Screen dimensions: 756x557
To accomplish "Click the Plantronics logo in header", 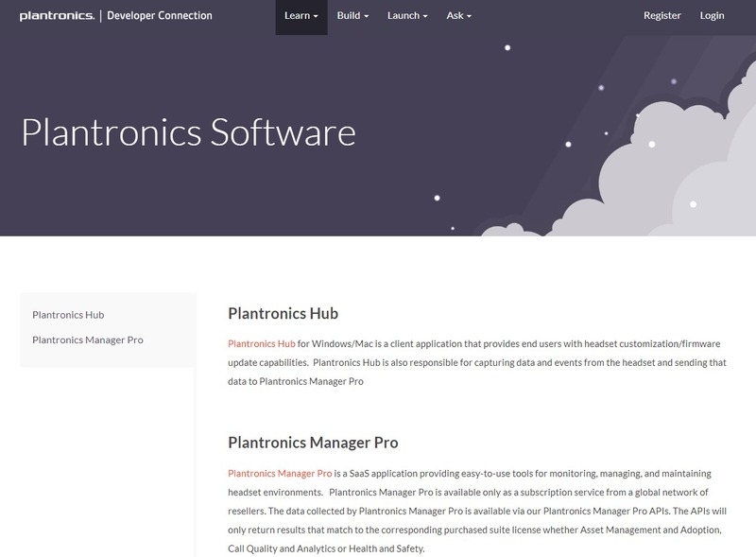I will [57, 16].
